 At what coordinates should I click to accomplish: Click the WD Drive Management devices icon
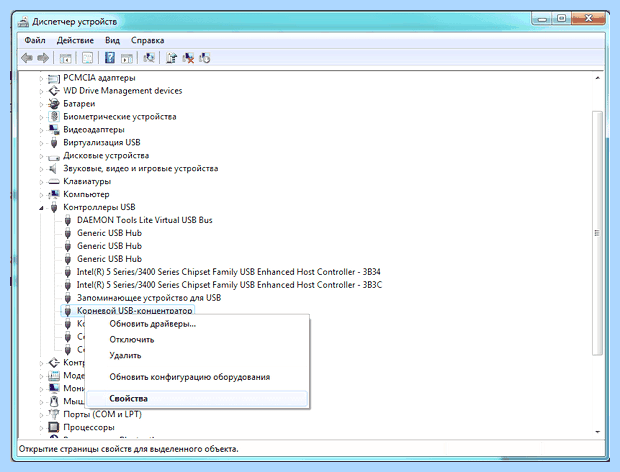click(x=53, y=91)
